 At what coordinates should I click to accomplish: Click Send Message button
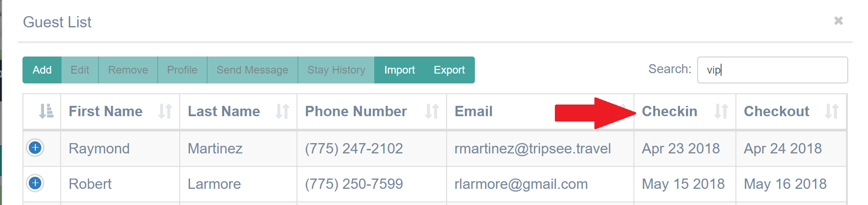[252, 70]
